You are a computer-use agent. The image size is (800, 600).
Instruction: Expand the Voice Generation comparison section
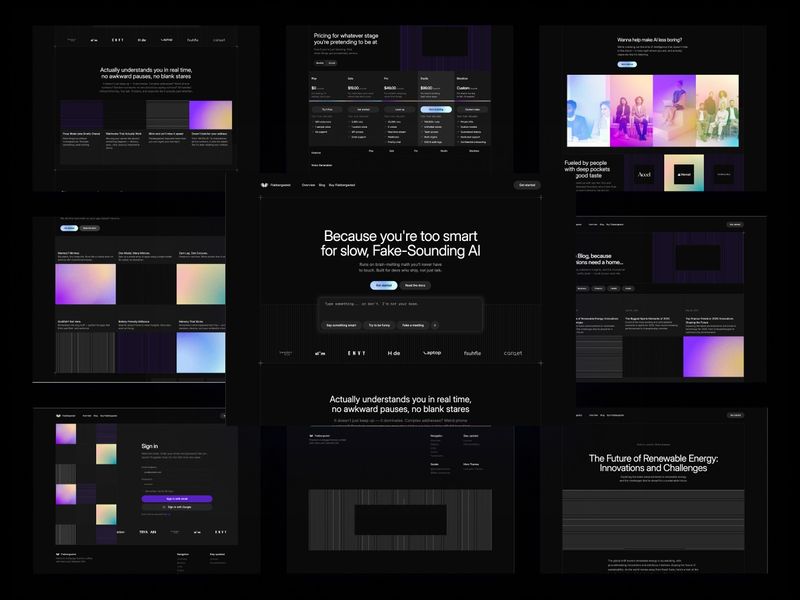click(321, 165)
